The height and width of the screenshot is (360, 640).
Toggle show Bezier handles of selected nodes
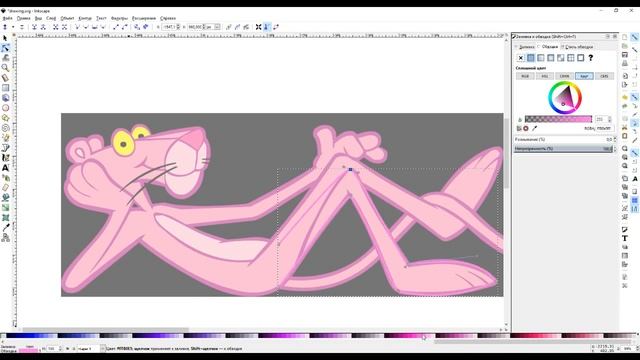coord(267,27)
